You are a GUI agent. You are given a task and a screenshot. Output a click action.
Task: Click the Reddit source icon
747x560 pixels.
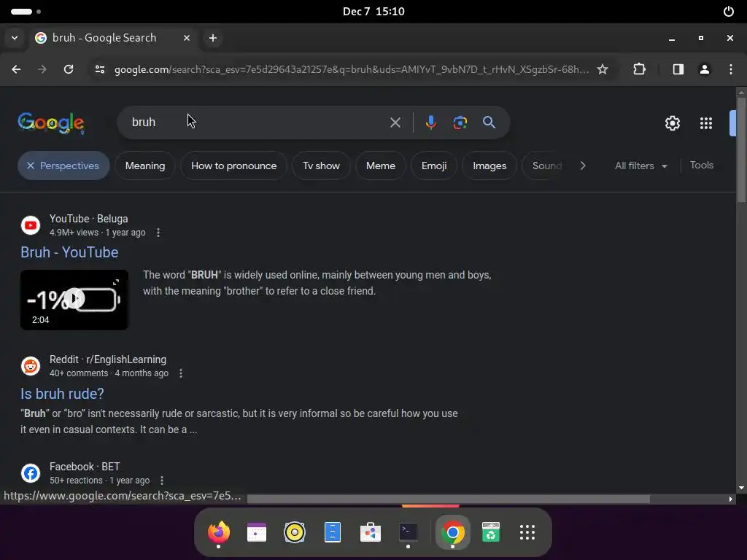(31, 366)
